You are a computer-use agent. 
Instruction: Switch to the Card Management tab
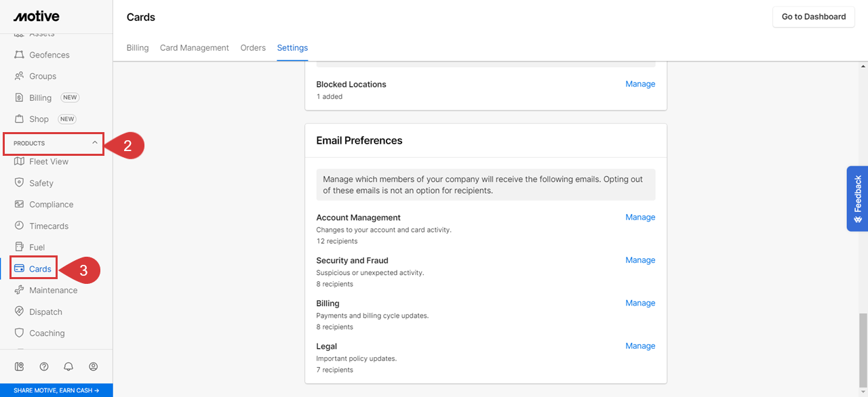tap(195, 48)
